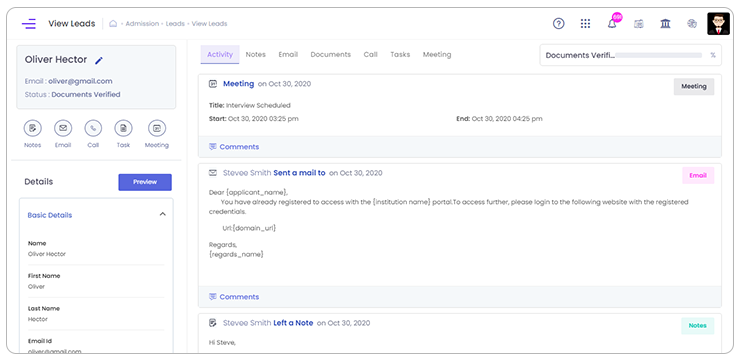Viewport: 740px width, 362px height.
Task: Click the globe language icon
Action: click(692, 24)
